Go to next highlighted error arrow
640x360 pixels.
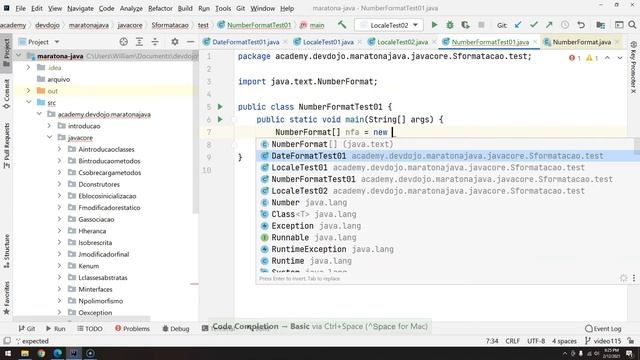pos(620,58)
